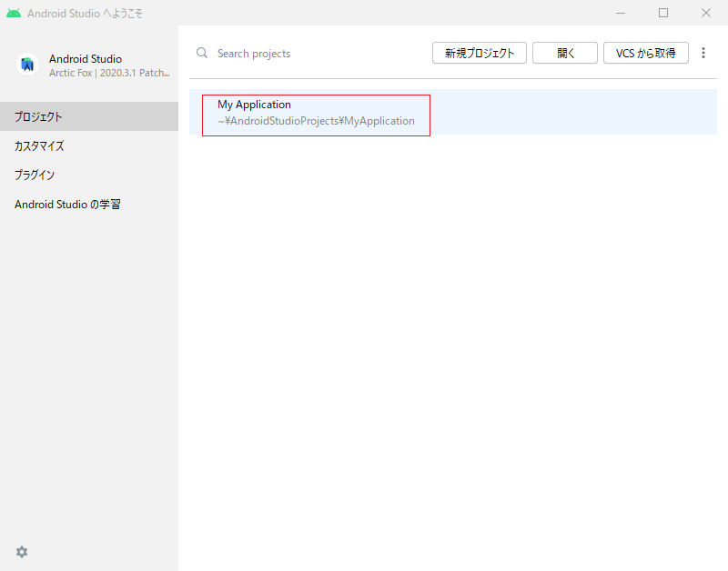The width and height of the screenshot is (728, 571).
Task: Click the Android Studio logo icon in sidebar
Action: (x=27, y=65)
